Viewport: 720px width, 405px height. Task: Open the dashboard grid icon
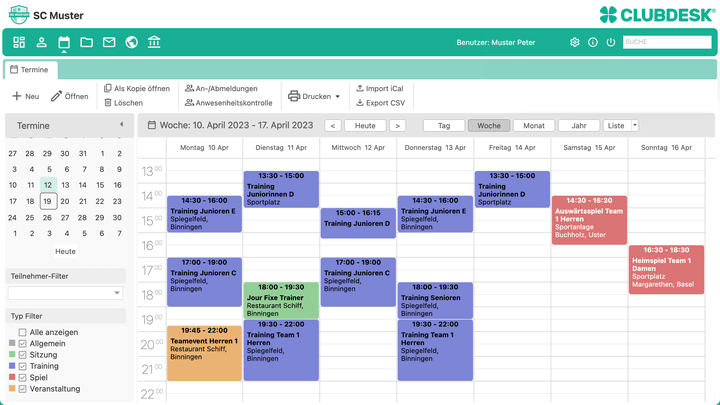(x=19, y=42)
